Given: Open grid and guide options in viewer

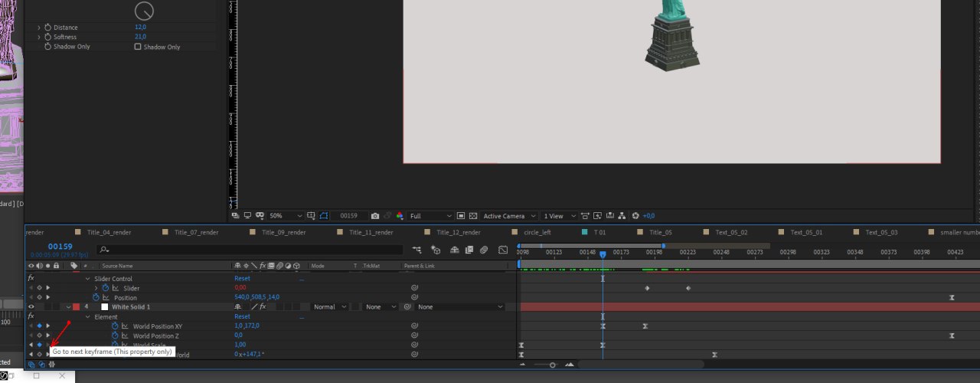Looking at the screenshot, I should (x=312, y=216).
